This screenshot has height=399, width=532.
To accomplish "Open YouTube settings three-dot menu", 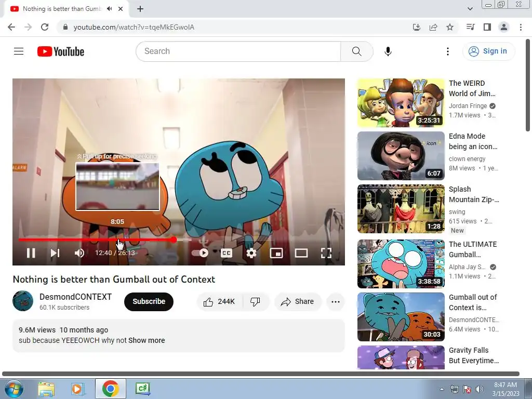I will click(447, 51).
